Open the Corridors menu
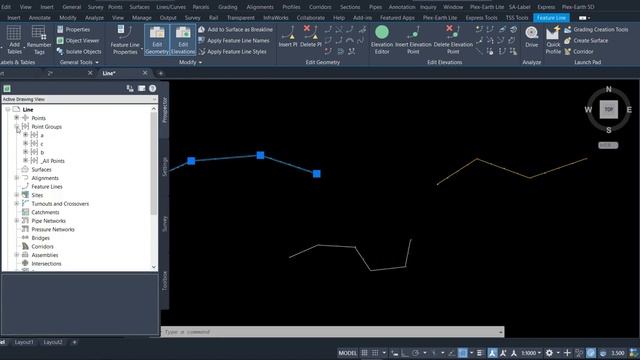The width and height of the screenshot is (640, 360). 320,7
